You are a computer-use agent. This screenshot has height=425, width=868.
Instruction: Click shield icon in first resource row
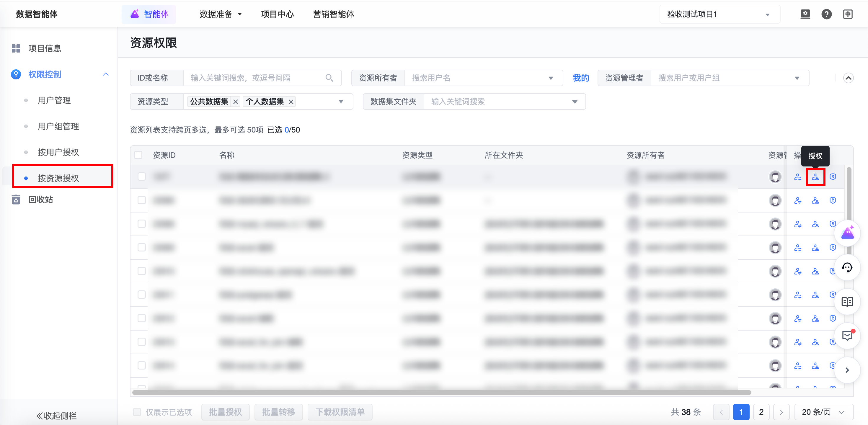833,177
